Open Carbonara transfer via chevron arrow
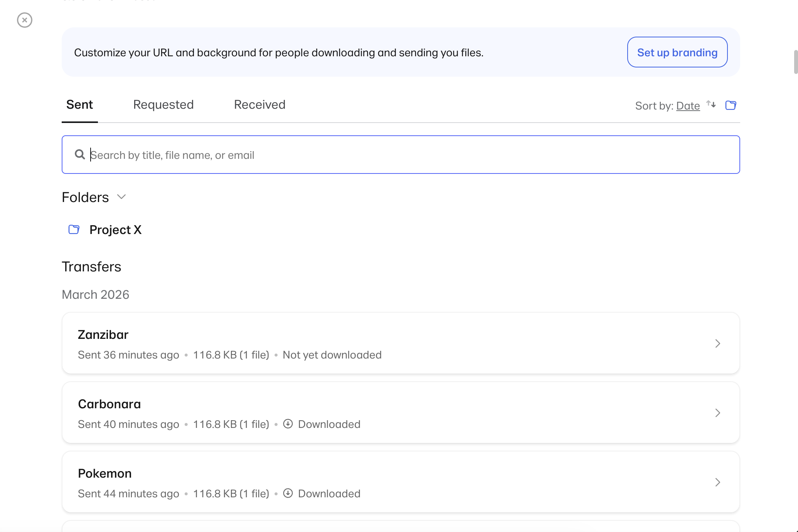 click(x=717, y=413)
